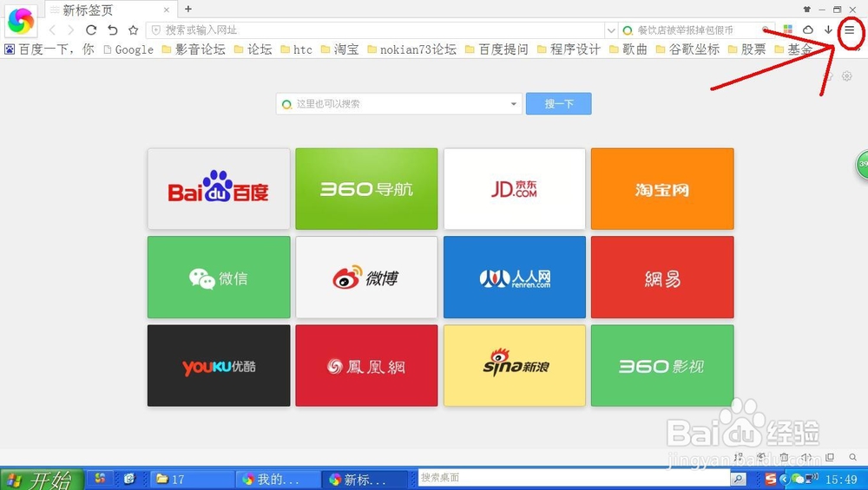Viewport: 868px width, 490px height.
Task: Open the 影音论坛 bookmark folder
Action: point(194,49)
